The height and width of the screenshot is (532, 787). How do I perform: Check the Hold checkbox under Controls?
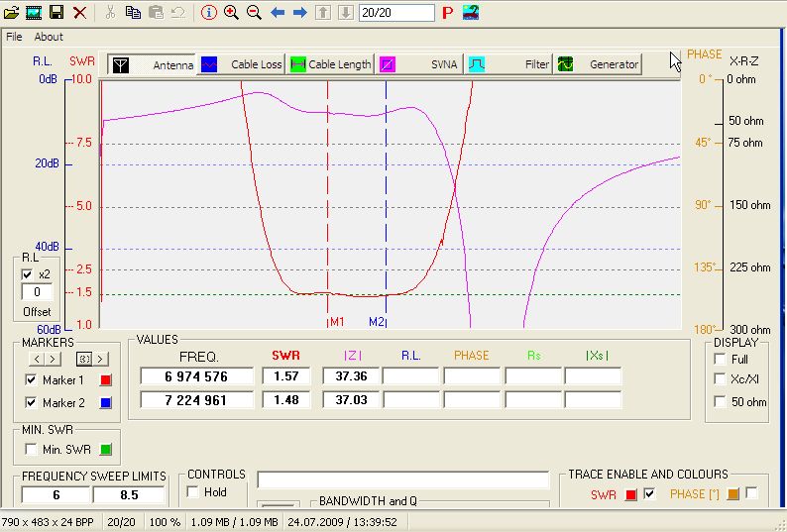click(x=192, y=491)
